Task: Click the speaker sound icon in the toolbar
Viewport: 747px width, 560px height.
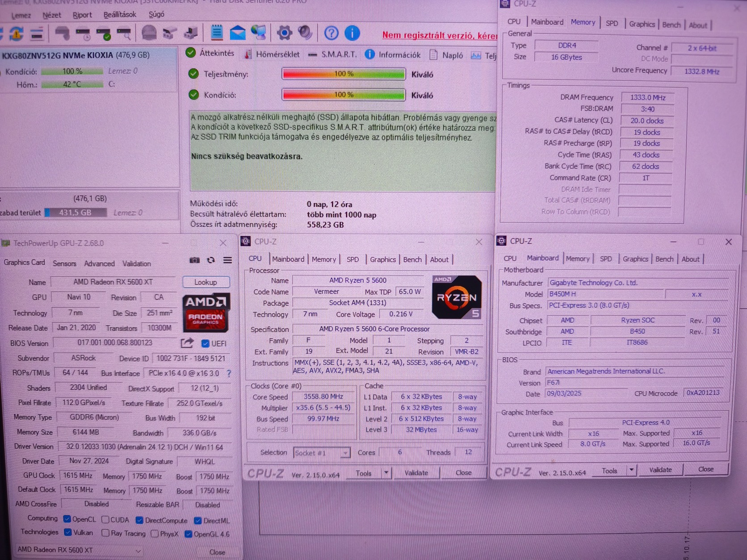Action: point(306,33)
